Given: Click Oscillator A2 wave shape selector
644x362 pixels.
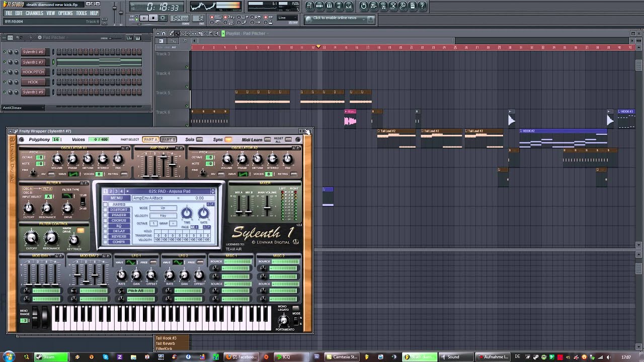Looking at the screenshot, I should (243, 174).
